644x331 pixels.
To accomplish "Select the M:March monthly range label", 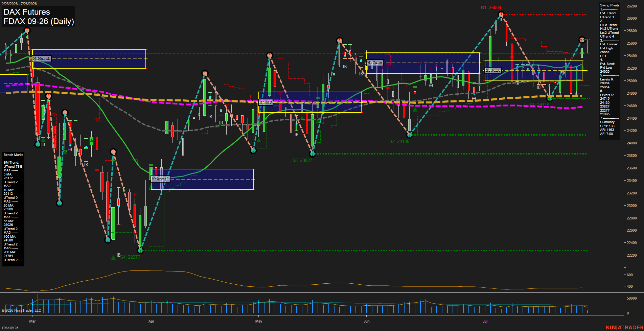I will point(42,58).
